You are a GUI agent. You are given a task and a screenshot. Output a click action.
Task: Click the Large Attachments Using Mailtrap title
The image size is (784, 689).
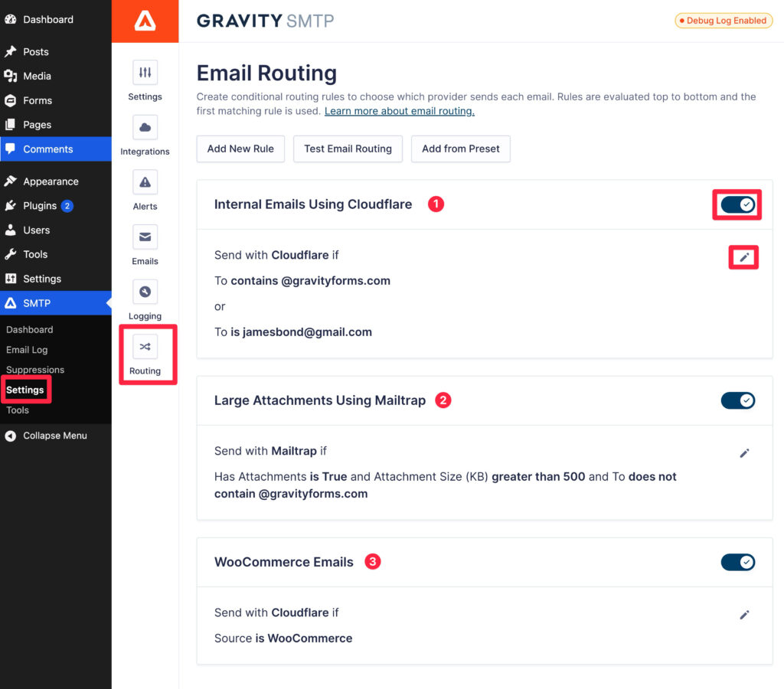320,400
